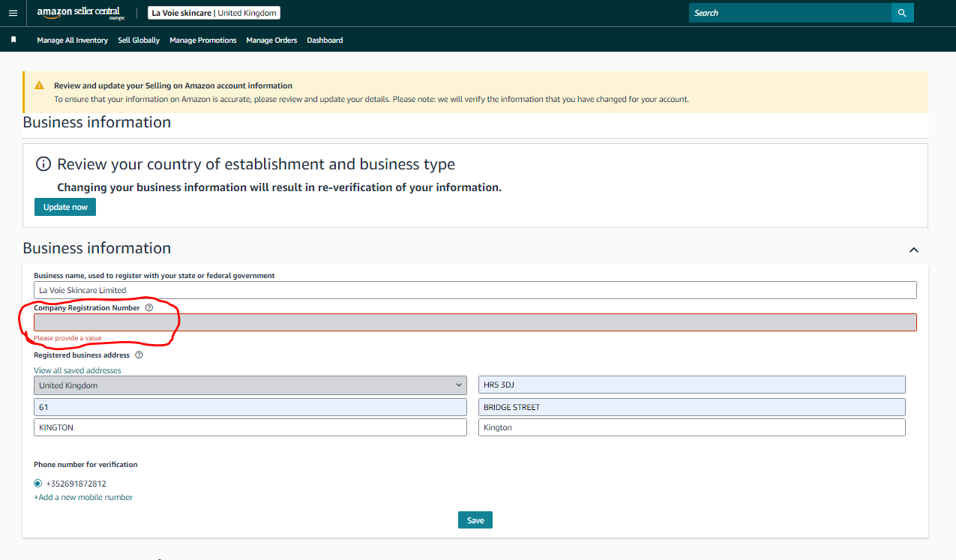
Task: Click the warning triangle icon in banner
Action: pos(39,85)
